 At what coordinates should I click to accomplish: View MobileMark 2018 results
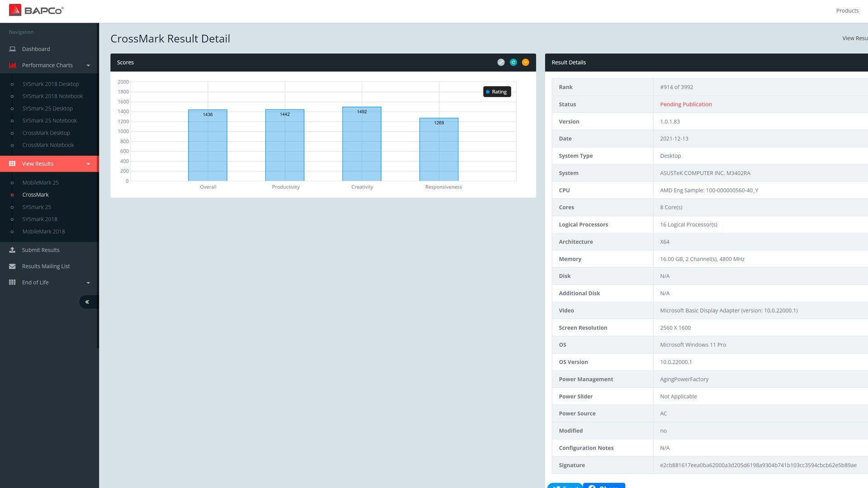(44, 231)
